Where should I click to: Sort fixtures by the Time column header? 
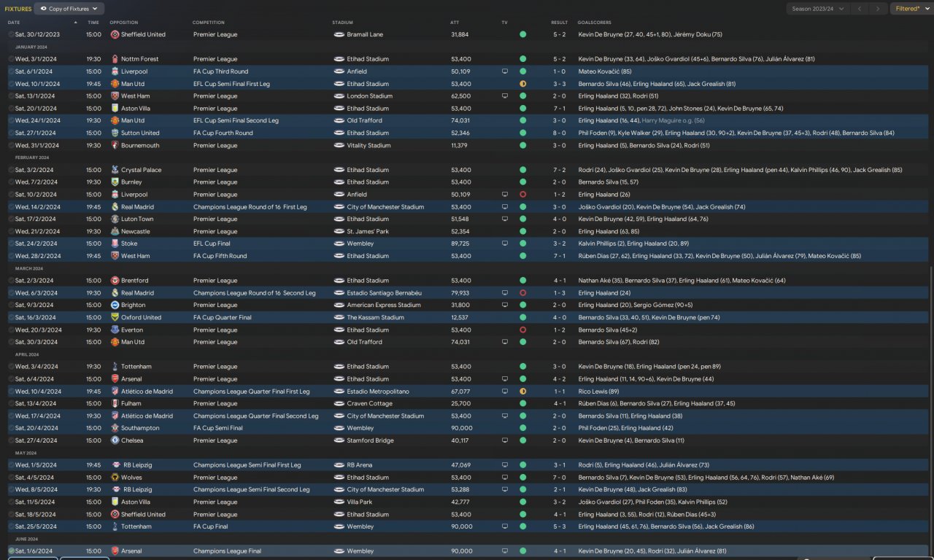click(x=93, y=23)
